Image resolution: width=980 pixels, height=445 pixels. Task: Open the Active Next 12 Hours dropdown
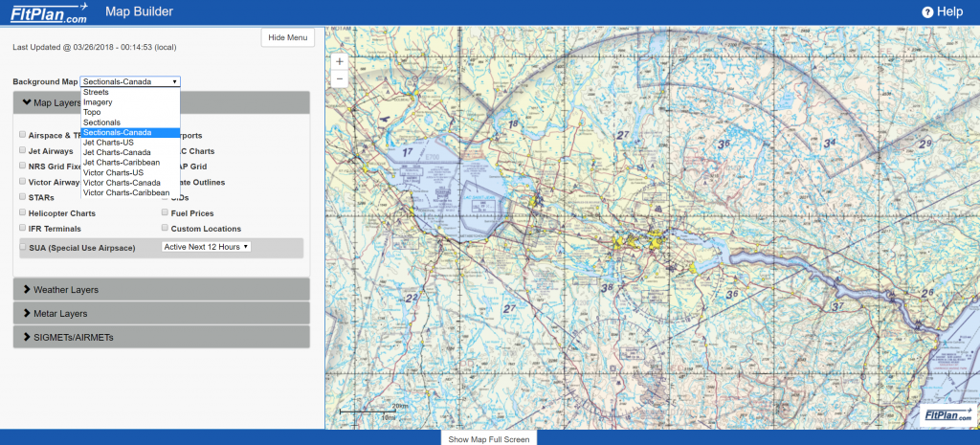click(x=206, y=247)
